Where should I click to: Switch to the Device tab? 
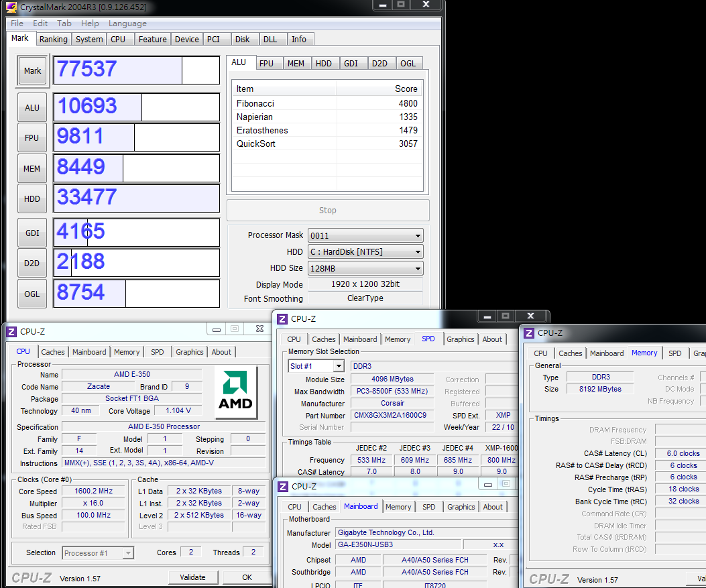click(187, 39)
